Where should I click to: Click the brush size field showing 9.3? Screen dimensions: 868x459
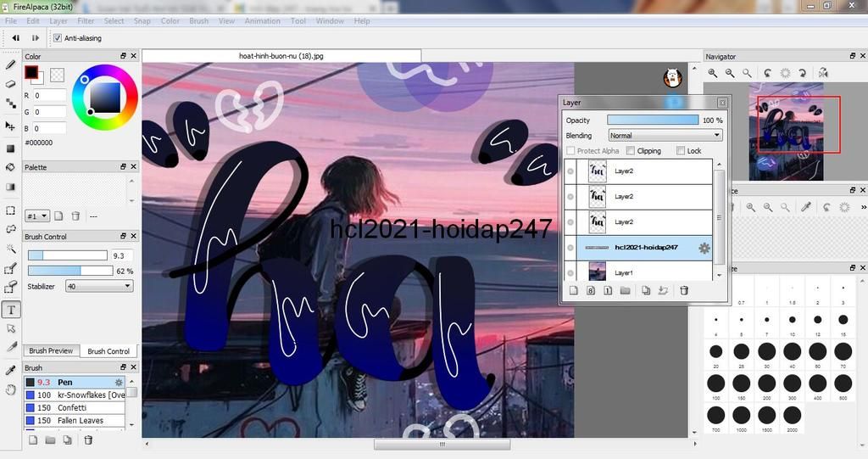(x=122, y=255)
